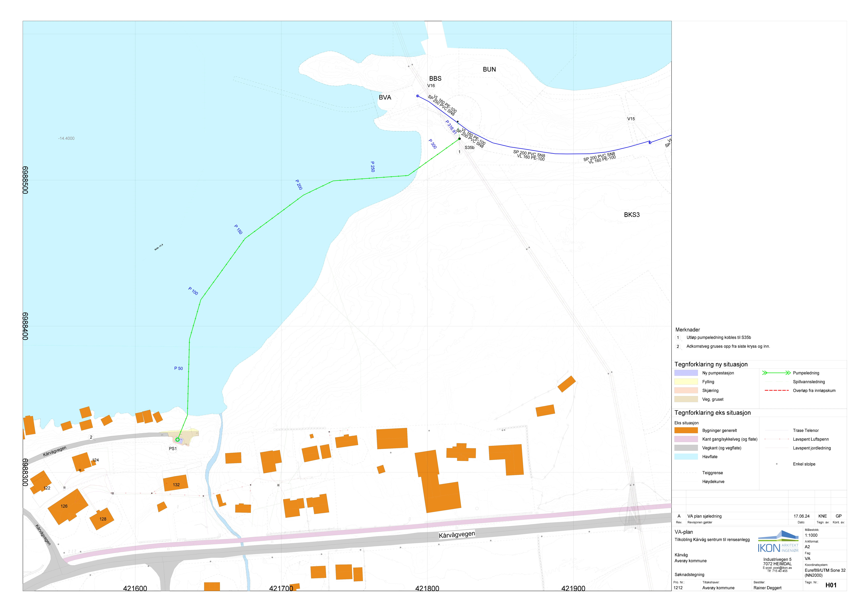868x614 pixels.
Task: Select the S35b manhole node marker
Action: (x=459, y=139)
